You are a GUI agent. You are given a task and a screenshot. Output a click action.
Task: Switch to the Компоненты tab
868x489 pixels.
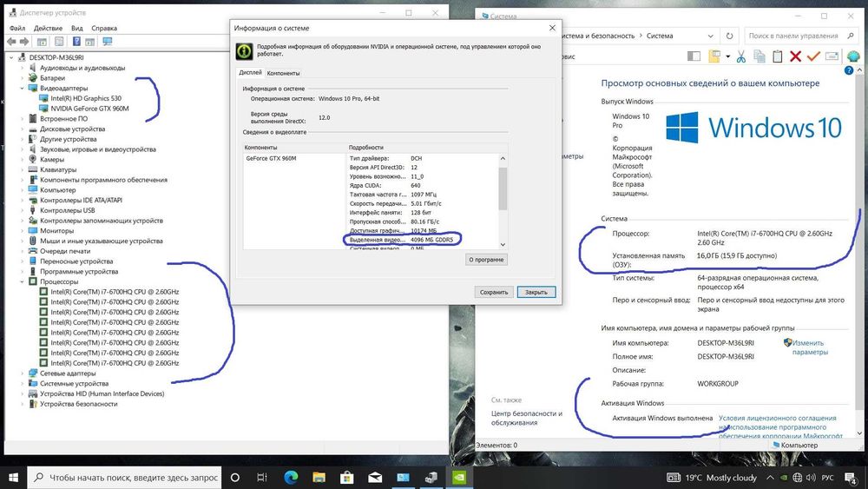click(283, 73)
